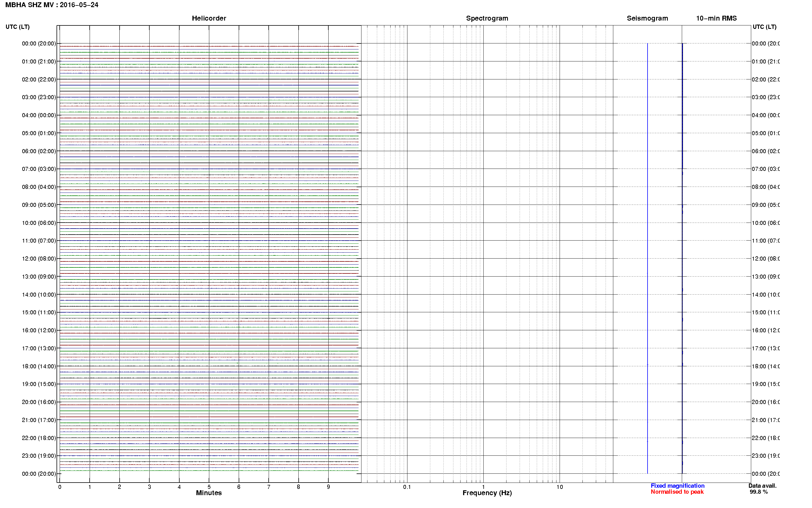Viewport: 812px width, 508px height.
Task: Click the '10-min RMS' column heading
Action: (x=716, y=19)
